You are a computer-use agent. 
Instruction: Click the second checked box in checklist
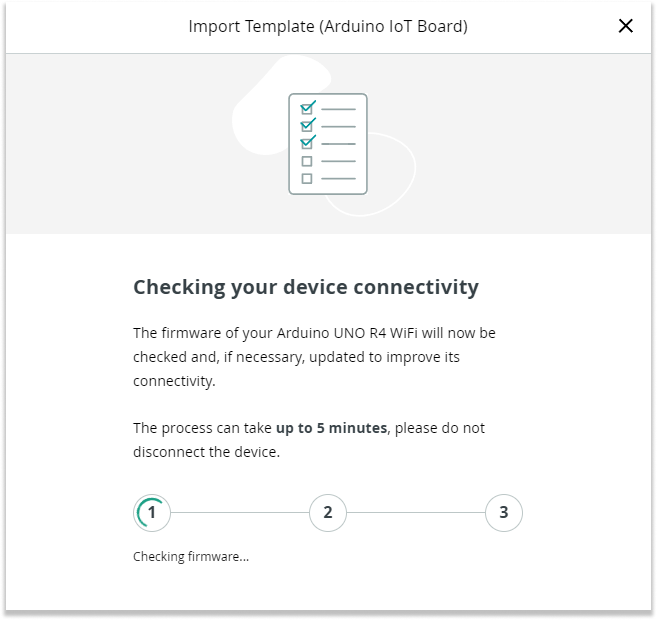point(308,125)
